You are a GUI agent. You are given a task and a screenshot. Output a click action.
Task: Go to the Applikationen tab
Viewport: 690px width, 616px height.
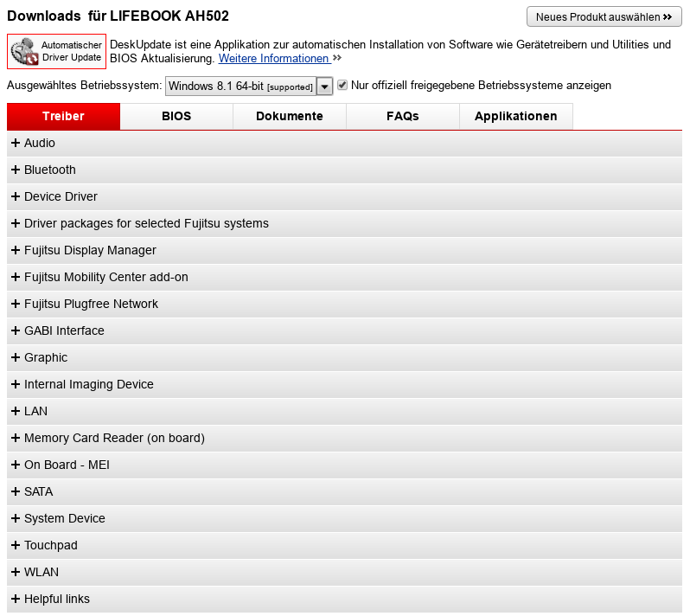pos(515,116)
